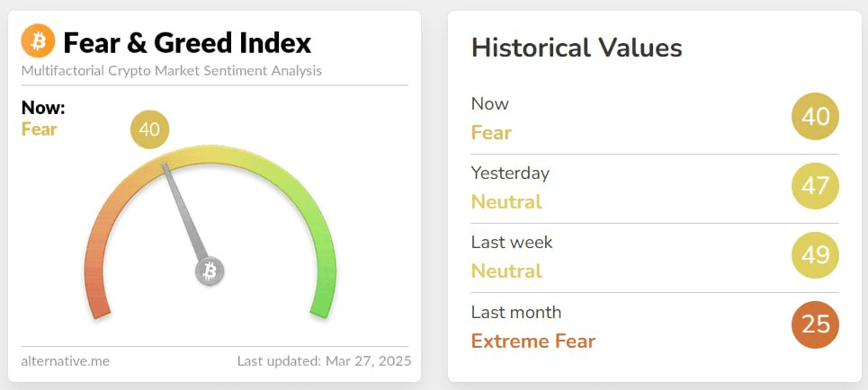This screenshot has height=390, width=868.
Task: Click the gauge's 40 value bubble
Action: (x=149, y=129)
